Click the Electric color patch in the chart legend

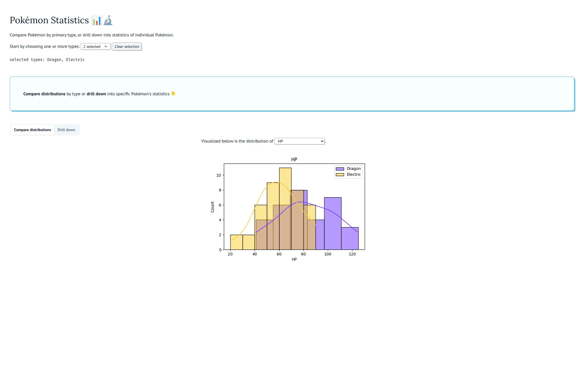(340, 174)
